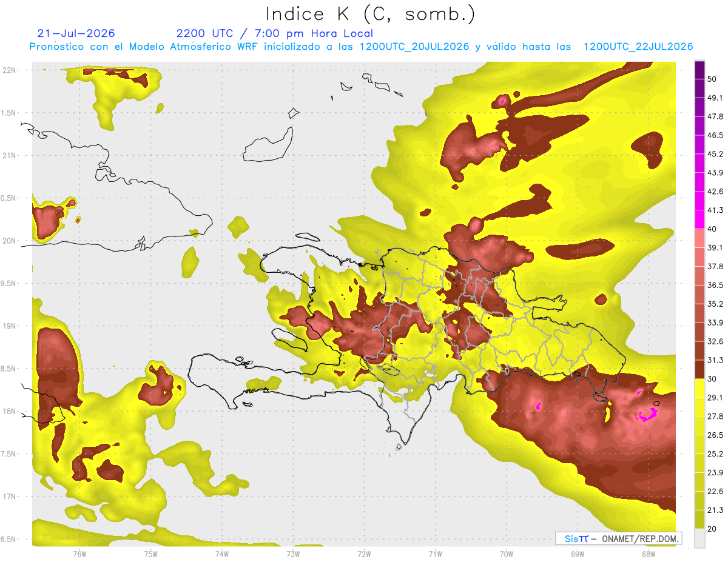Click the purple legend band between 46.5 and 47.8
This screenshot has height=562, width=728.
[x=700, y=125]
